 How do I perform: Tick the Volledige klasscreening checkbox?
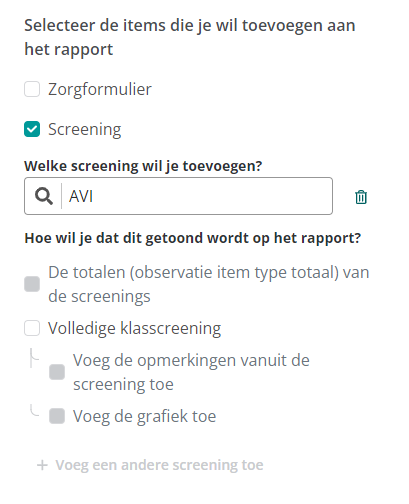tap(32, 328)
